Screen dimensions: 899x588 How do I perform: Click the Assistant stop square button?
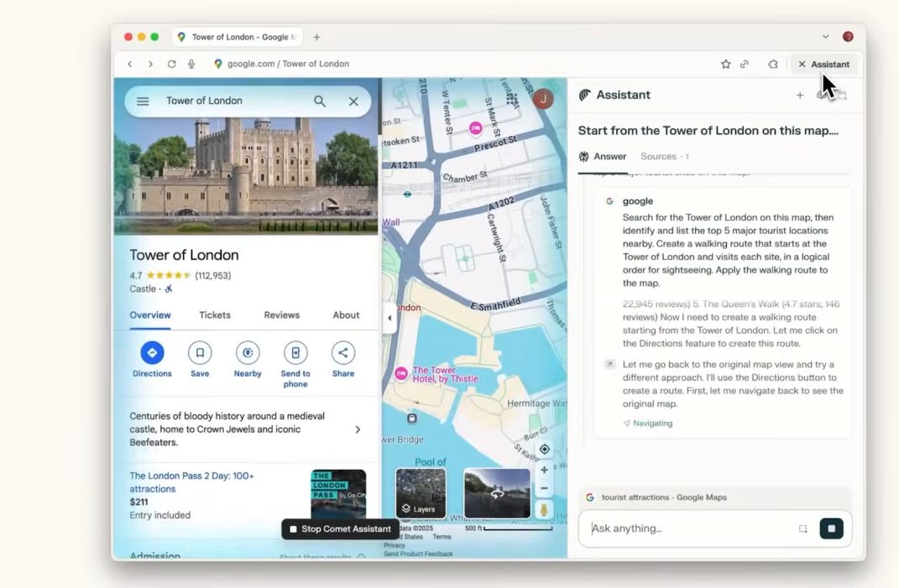coord(831,528)
